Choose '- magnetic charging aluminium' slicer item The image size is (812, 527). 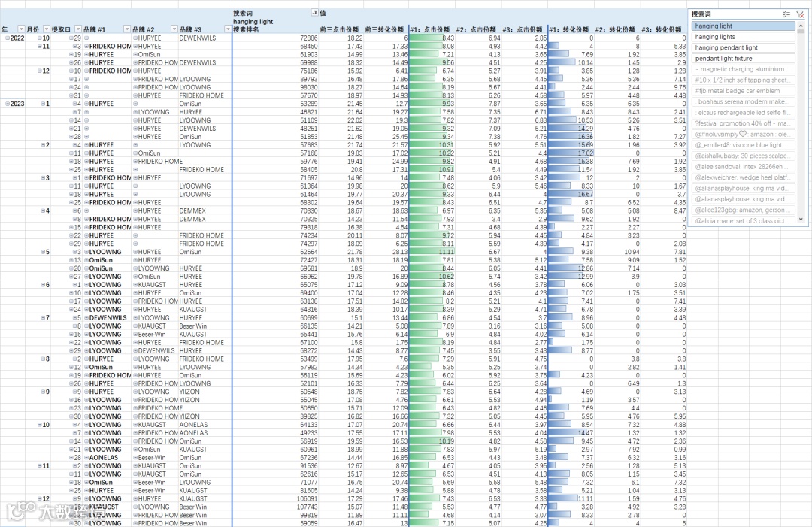(743, 69)
